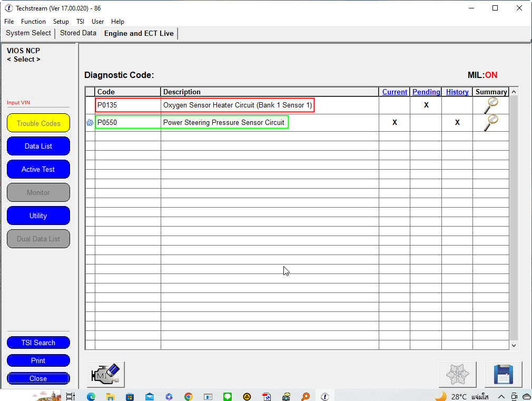Click TSI Search button
532x401 pixels.
point(38,343)
